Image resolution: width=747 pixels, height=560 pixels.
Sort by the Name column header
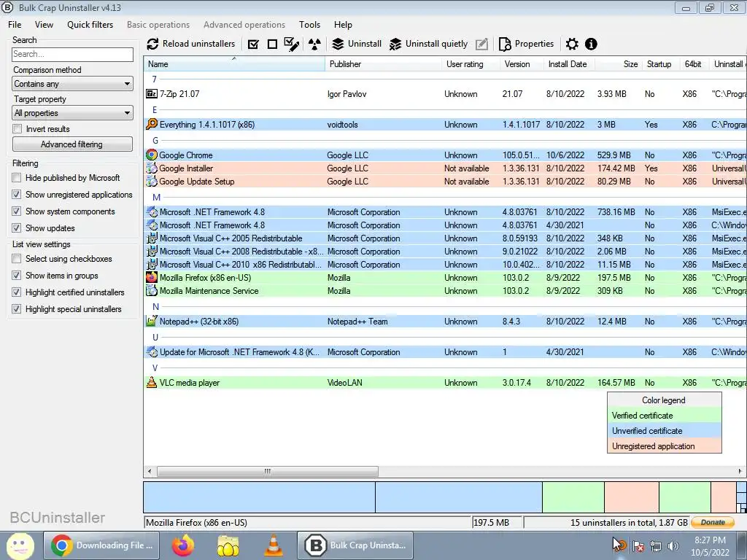coord(234,64)
